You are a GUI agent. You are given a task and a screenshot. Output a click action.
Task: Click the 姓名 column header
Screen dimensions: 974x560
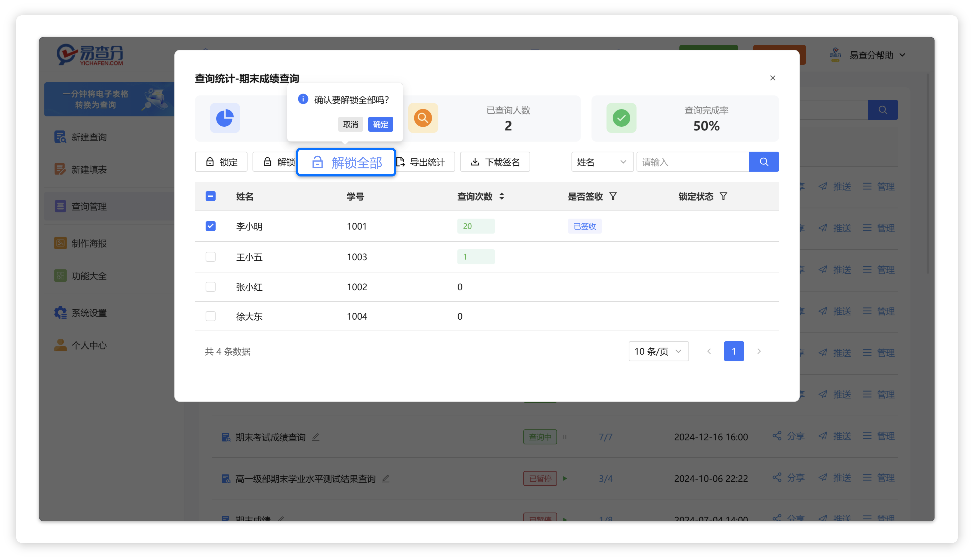(x=245, y=197)
